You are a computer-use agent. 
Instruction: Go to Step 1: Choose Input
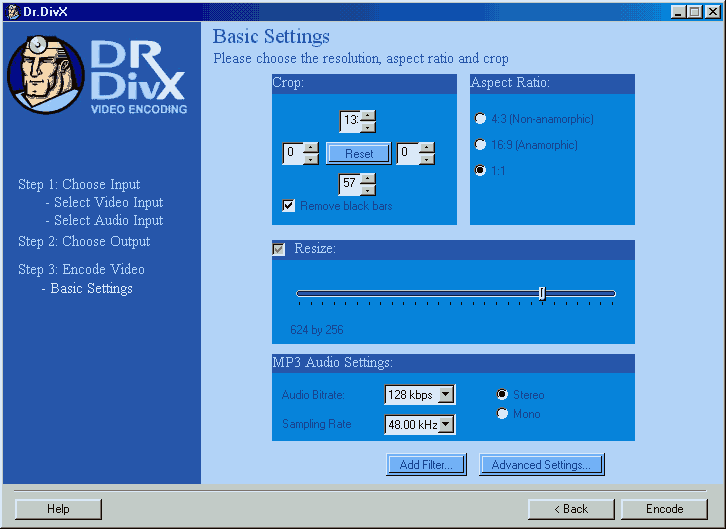(x=79, y=184)
